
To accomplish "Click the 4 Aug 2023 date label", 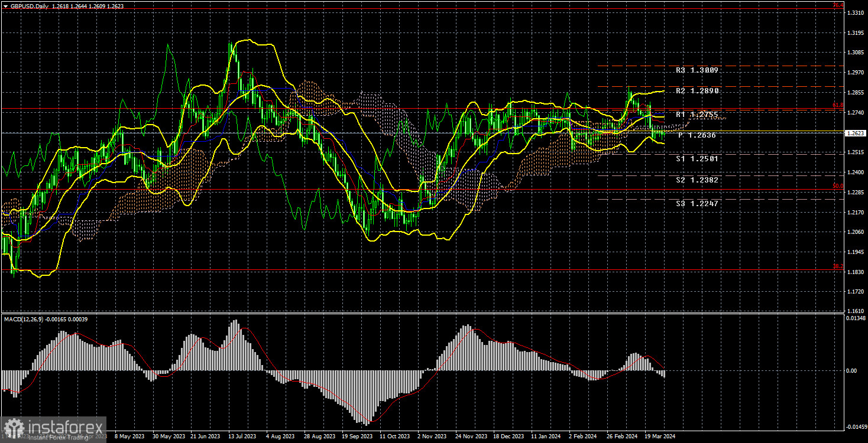I will (x=280, y=437).
